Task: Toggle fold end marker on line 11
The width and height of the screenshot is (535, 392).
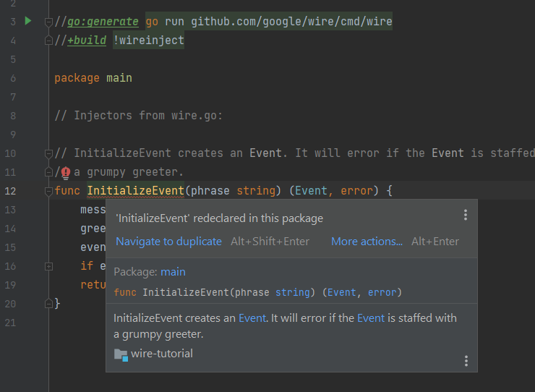Action: tap(48, 172)
